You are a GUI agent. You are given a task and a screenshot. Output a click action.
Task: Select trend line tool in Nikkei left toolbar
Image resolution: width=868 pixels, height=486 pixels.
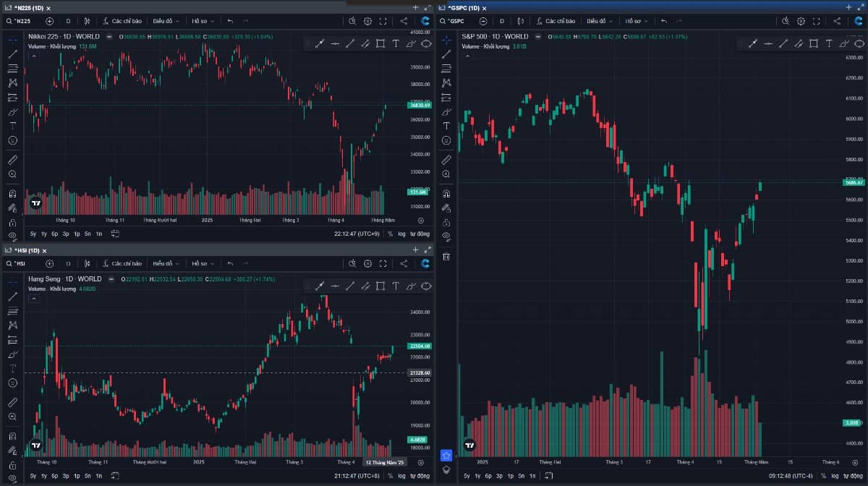click(x=12, y=54)
